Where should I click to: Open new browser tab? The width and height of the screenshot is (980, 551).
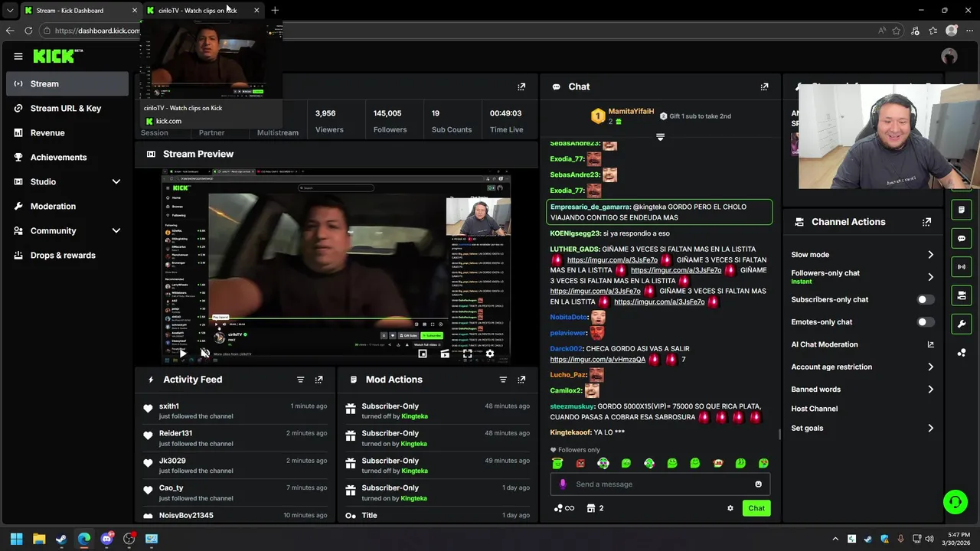(x=275, y=11)
